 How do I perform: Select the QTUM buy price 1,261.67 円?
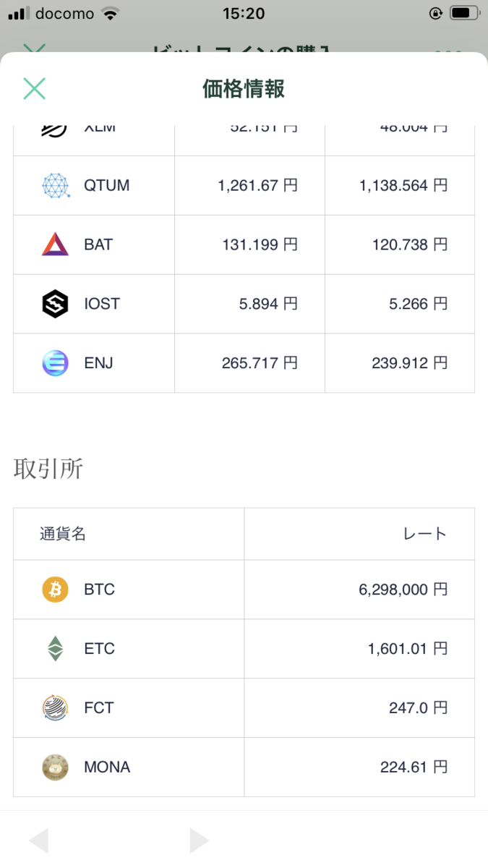pos(257,185)
